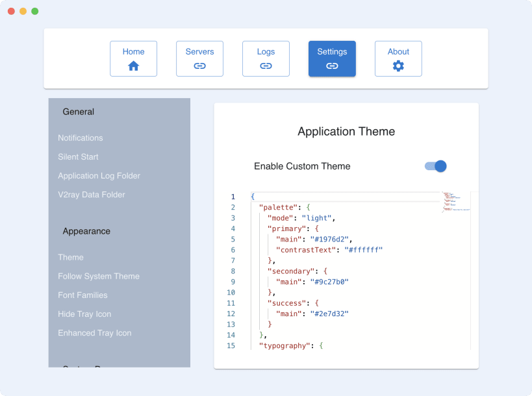Click the Enable Custom Theme label

(x=302, y=166)
